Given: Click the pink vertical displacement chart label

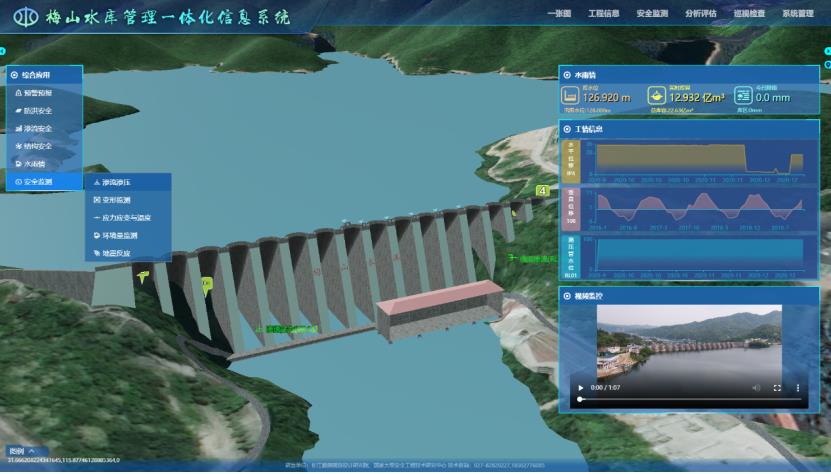Looking at the screenshot, I should coord(571,209).
